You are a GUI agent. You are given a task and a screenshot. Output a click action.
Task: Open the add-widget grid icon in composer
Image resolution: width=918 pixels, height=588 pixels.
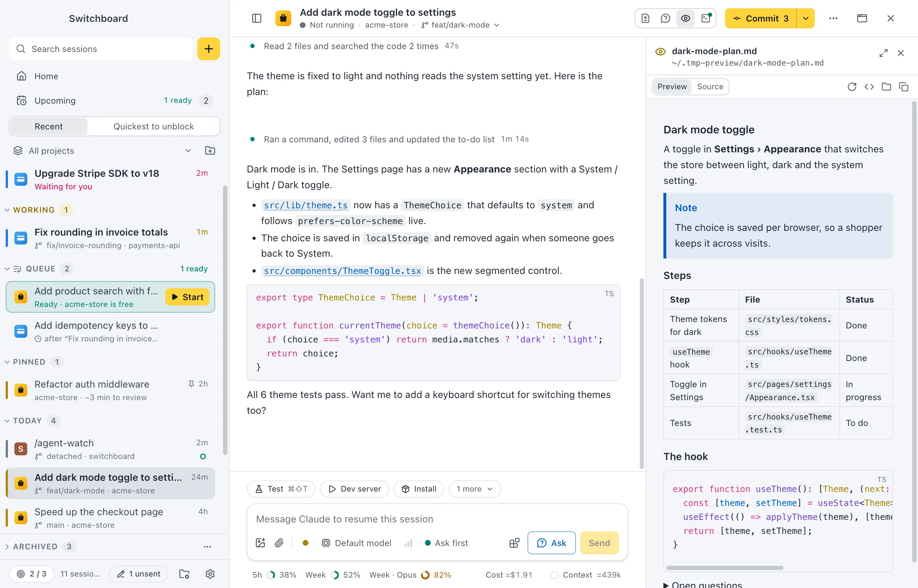click(514, 543)
